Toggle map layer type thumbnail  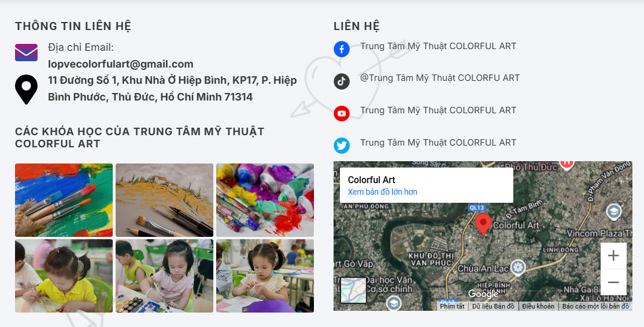pyautogui.click(x=353, y=290)
